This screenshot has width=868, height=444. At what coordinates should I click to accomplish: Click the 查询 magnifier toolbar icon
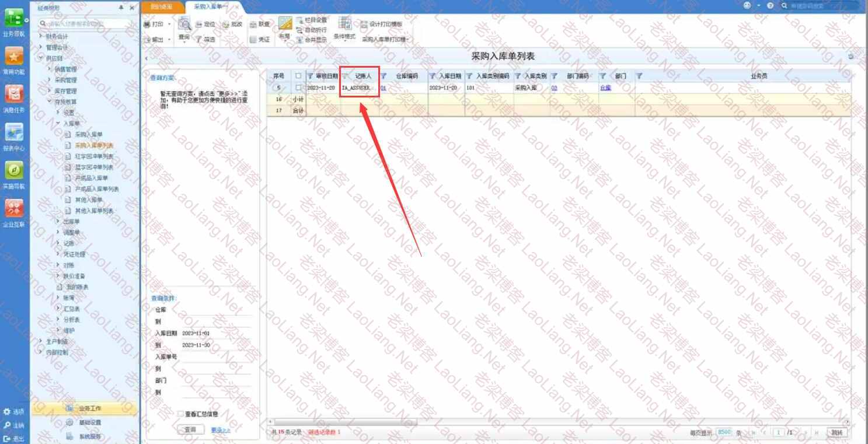pyautogui.click(x=184, y=25)
